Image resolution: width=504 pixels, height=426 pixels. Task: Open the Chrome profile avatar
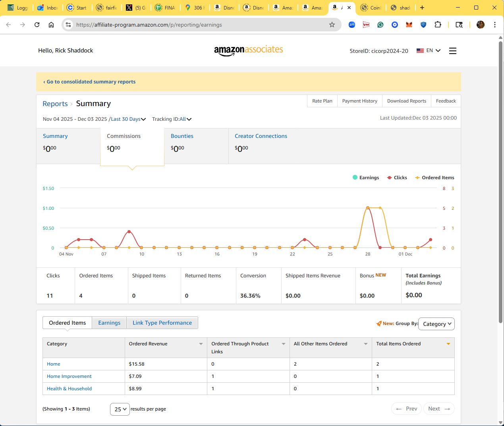(x=480, y=25)
